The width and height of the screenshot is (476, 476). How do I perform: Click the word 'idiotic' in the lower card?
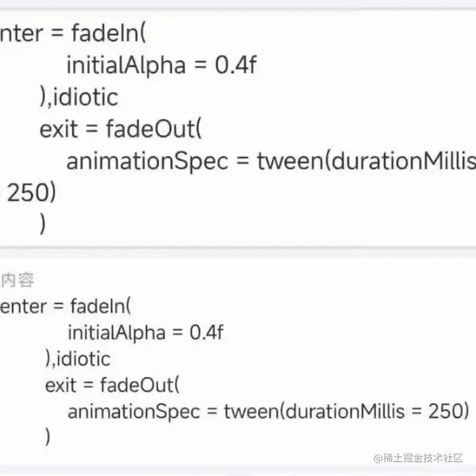(x=85, y=359)
